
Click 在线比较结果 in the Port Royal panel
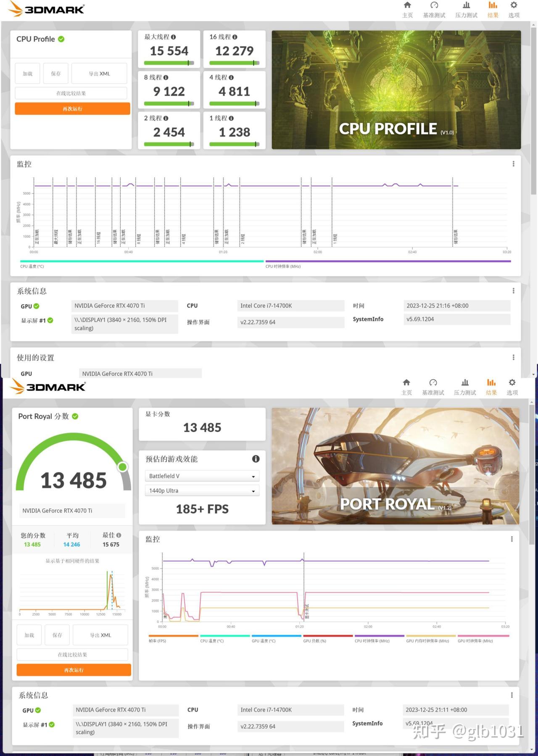pyautogui.click(x=72, y=655)
